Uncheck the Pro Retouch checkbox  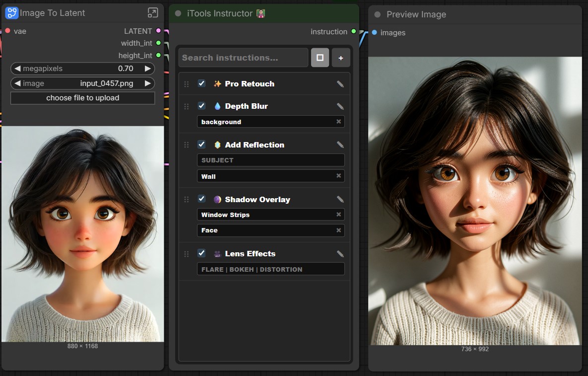201,83
